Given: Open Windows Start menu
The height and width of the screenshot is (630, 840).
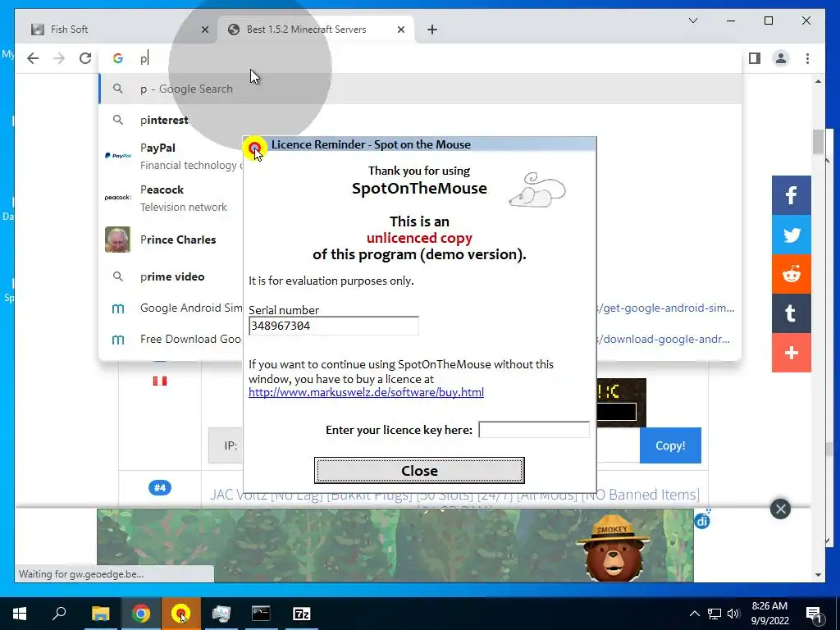Looking at the screenshot, I should [x=20, y=614].
